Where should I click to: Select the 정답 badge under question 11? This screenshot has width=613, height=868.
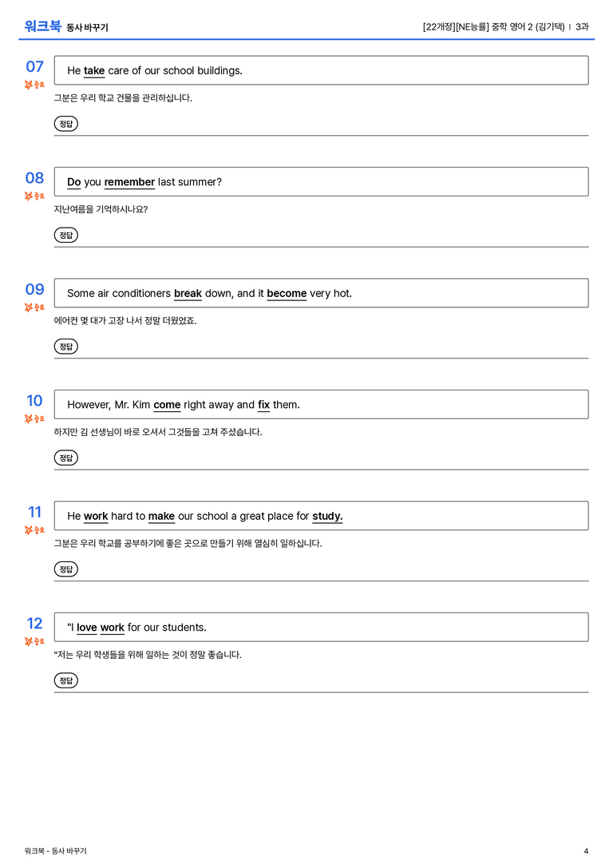(x=65, y=569)
